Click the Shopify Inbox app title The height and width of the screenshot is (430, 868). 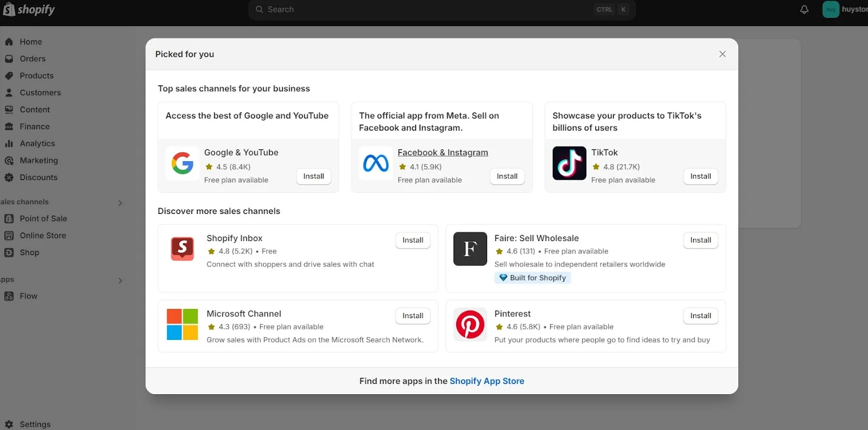(234, 238)
